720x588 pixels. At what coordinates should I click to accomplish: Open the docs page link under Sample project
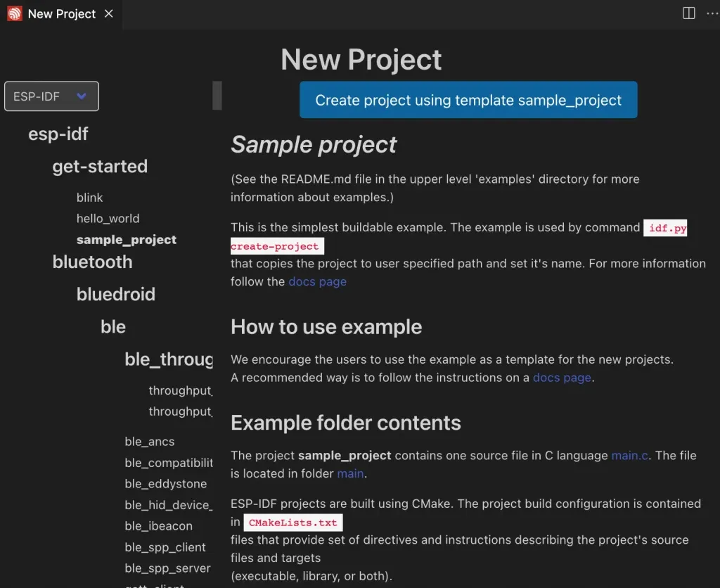click(317, 281)
